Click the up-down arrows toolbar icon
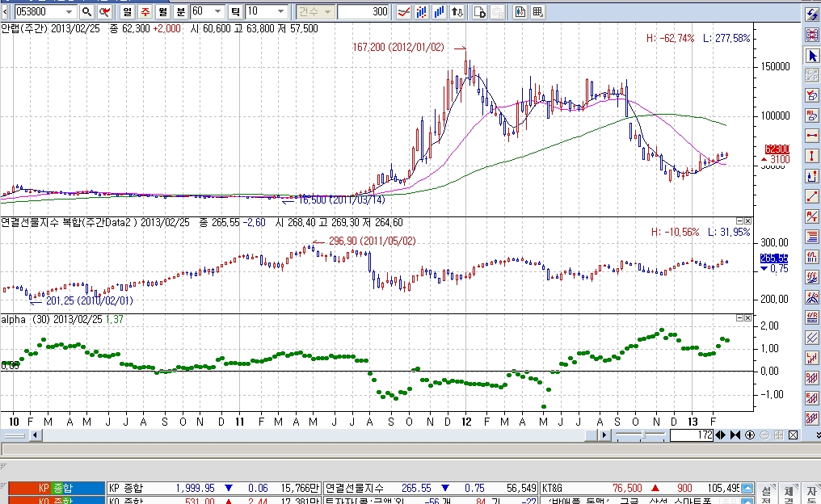 457,11
